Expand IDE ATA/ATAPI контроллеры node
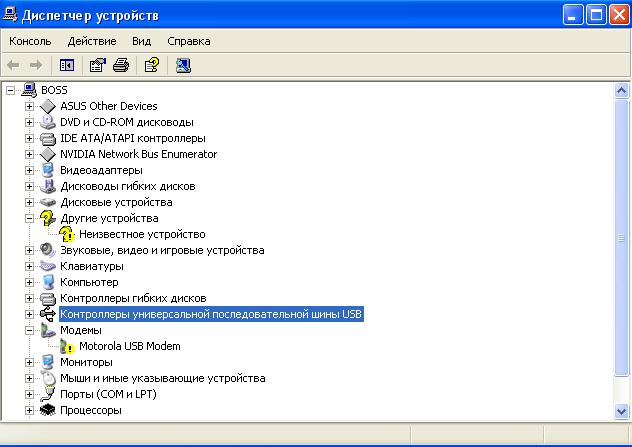The height and width of the screenshot is (447, 632). [x=29, y=138]
